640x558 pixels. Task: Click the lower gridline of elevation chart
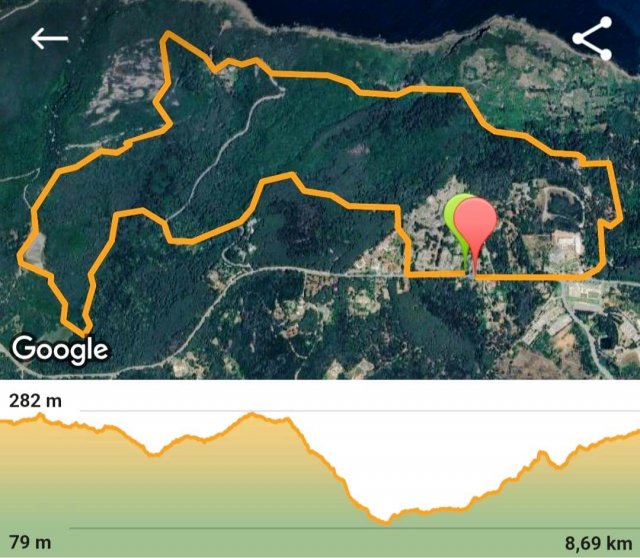tap(355, 528)
